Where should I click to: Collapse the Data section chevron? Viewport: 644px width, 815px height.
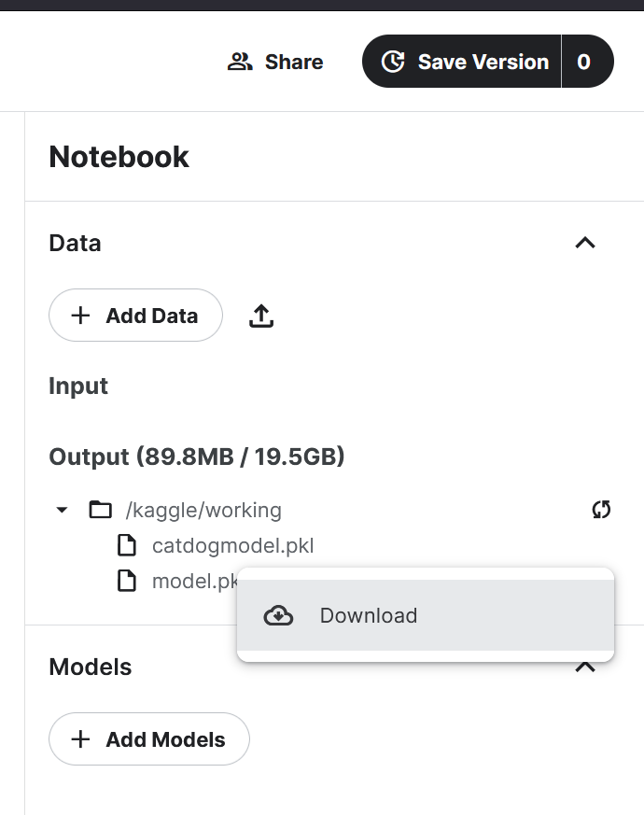[x=585, y=243]
